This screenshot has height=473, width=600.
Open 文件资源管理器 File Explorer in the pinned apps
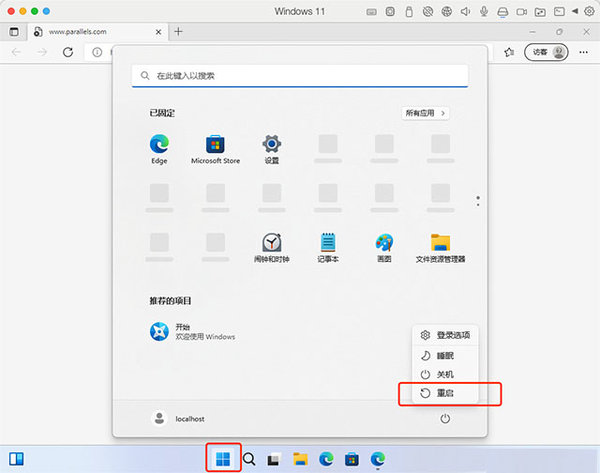point(440,248)
